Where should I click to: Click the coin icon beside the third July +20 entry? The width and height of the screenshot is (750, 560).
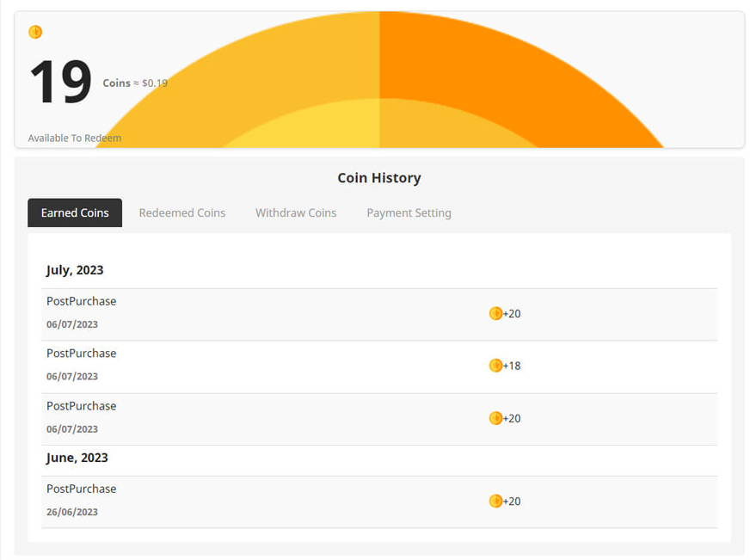point(495,419)
